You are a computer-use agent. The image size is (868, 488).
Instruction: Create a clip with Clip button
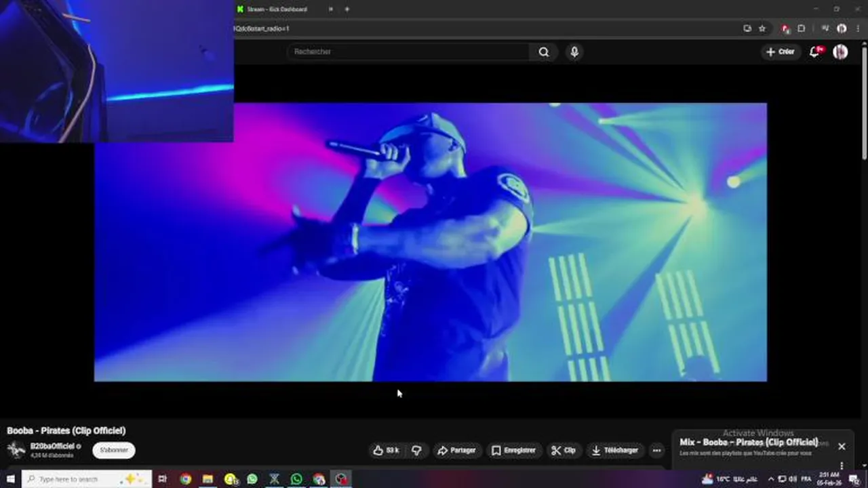coord(564,450)
